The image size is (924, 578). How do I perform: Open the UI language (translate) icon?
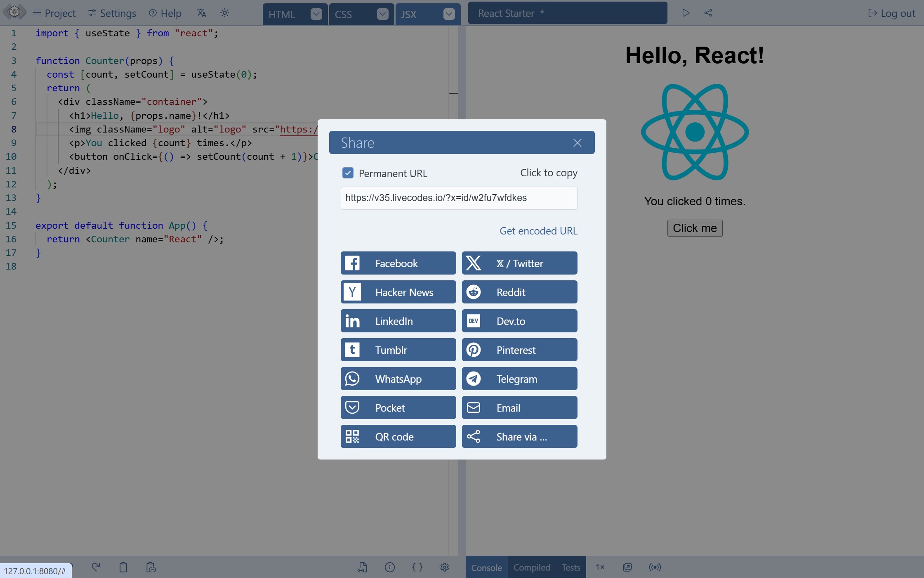tap(202, 13)
